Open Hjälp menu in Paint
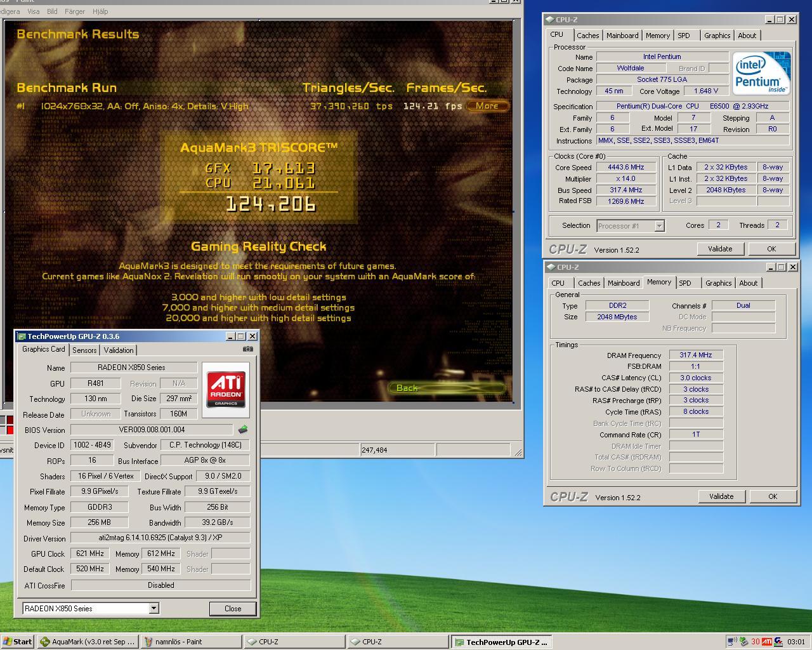The height and width of the screenshot is (650, 812). coord(100,11)
